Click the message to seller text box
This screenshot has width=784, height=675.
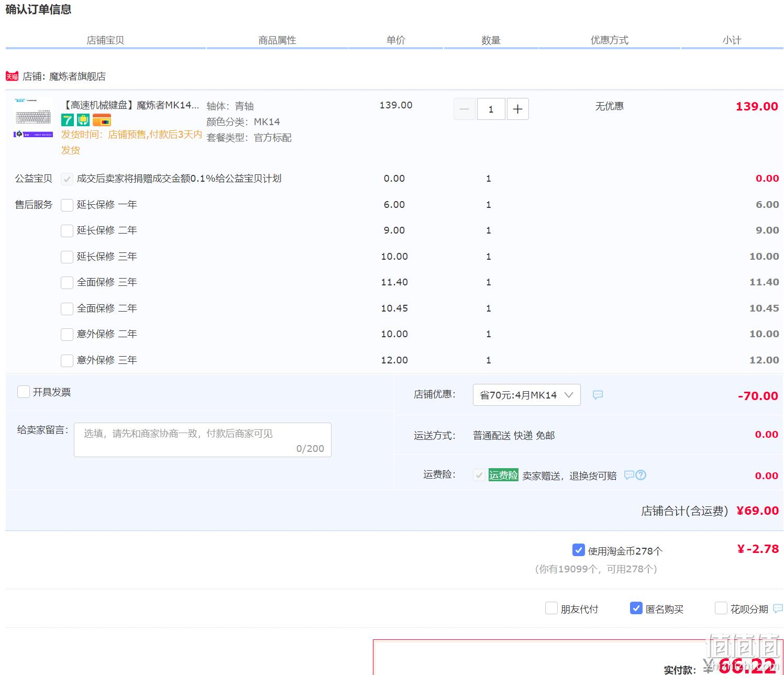coord(203,440)
